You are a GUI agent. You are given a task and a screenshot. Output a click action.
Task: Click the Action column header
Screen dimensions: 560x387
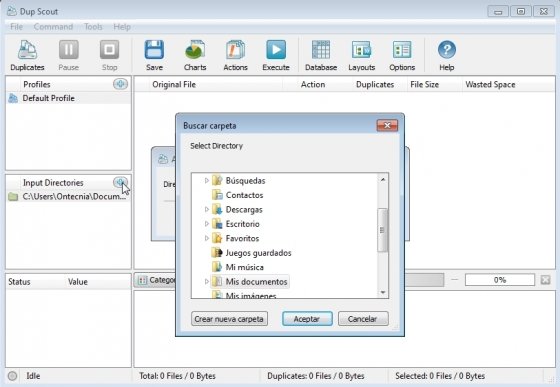pos(313,85)
